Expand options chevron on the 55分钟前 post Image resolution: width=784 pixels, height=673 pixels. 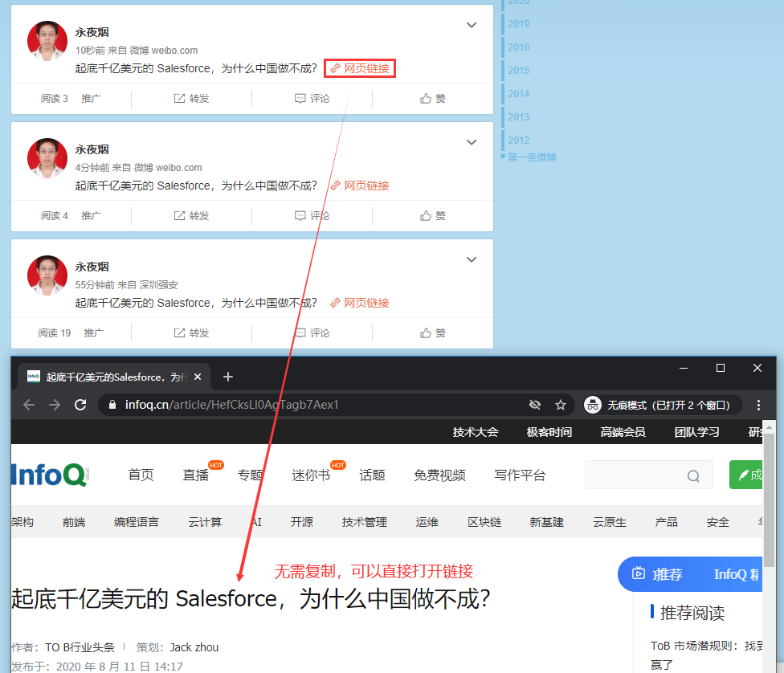tap(471, 259)
